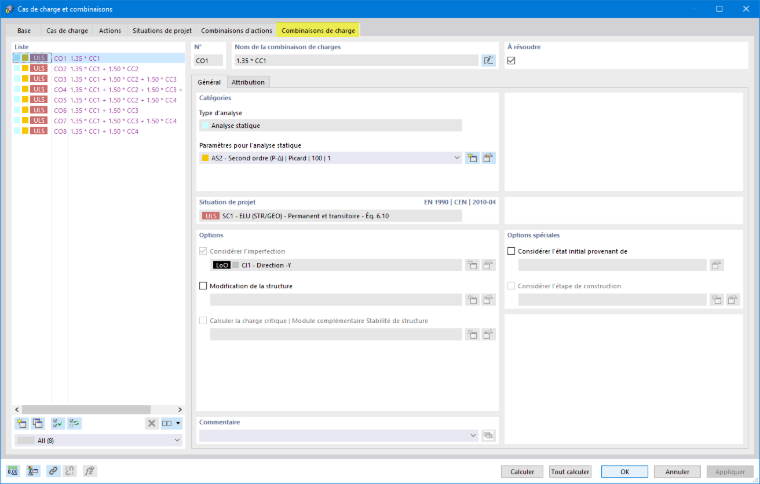Screen dimensions: 760x484
Task: Select row 'CO2 1.35 * CC1 + 1.50 * CC2'
Action: [98, 69]
